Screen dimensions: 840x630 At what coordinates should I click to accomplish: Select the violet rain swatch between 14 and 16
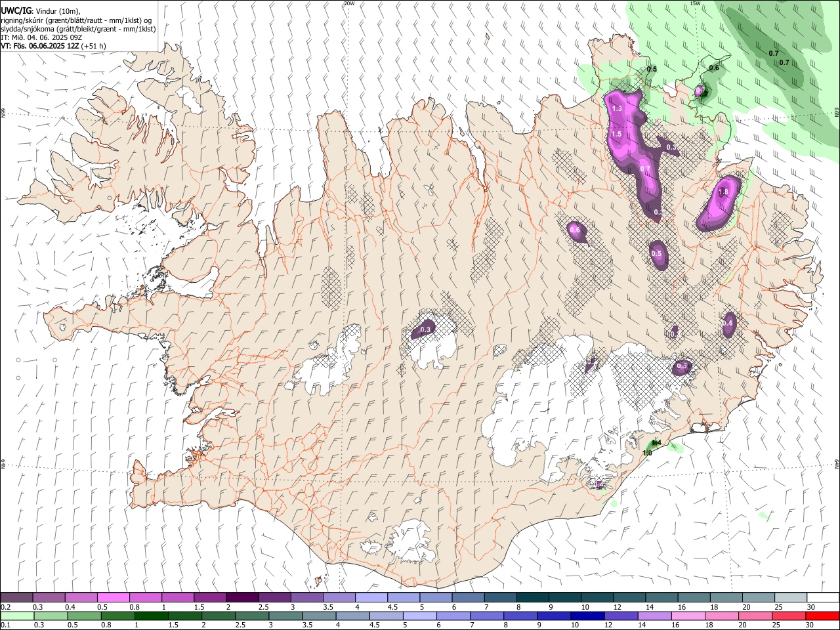coord(654,616)
